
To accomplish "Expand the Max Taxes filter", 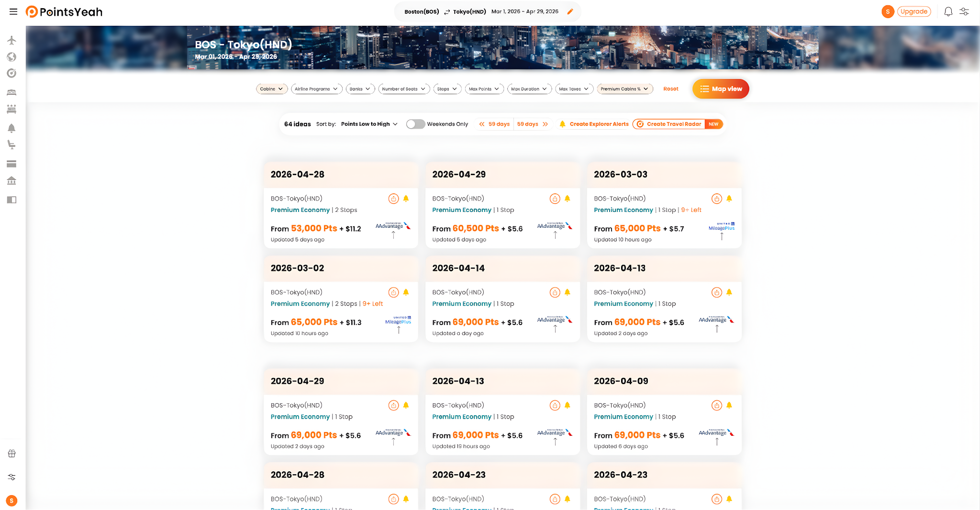I will point(574,89).
